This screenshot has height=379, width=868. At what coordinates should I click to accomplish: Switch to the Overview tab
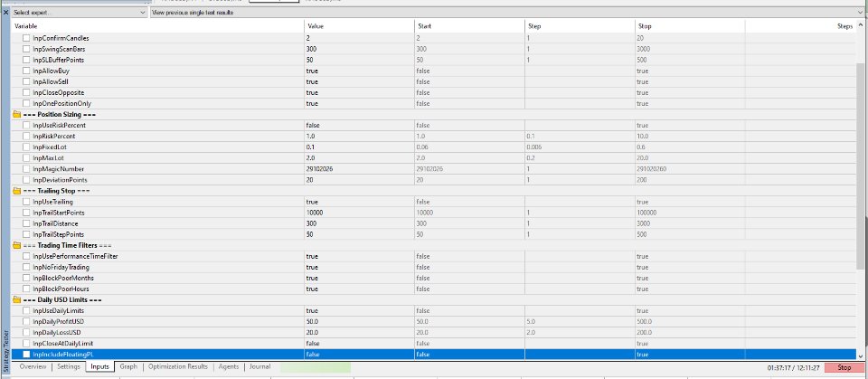pos(33,367)
